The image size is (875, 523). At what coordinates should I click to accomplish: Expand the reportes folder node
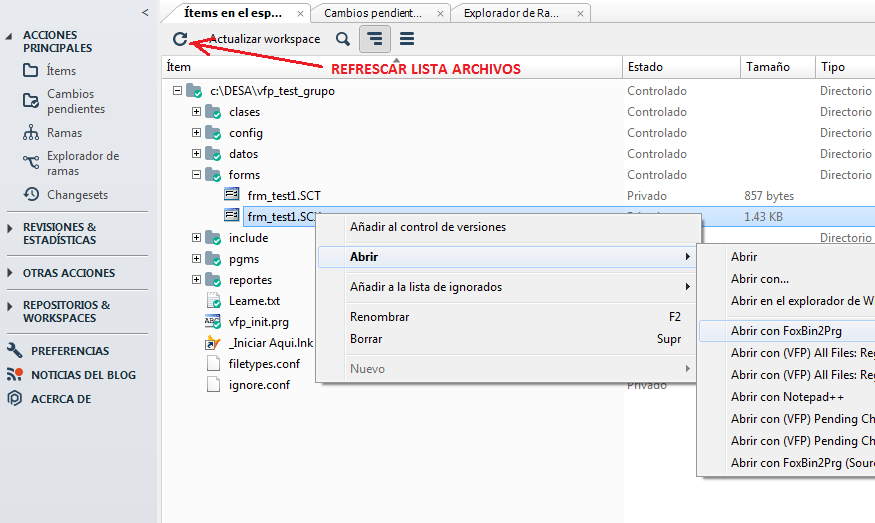[x=196, y=280]
